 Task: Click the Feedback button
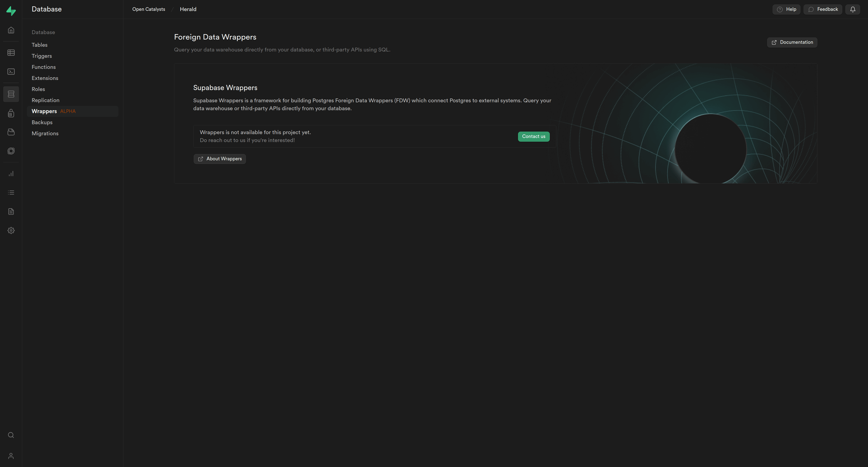[823, 9]
